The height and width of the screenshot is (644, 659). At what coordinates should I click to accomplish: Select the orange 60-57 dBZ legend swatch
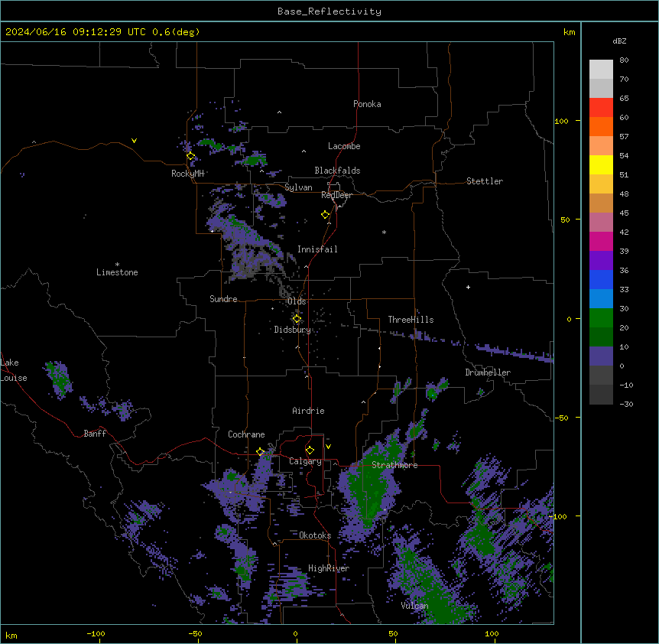601,126
